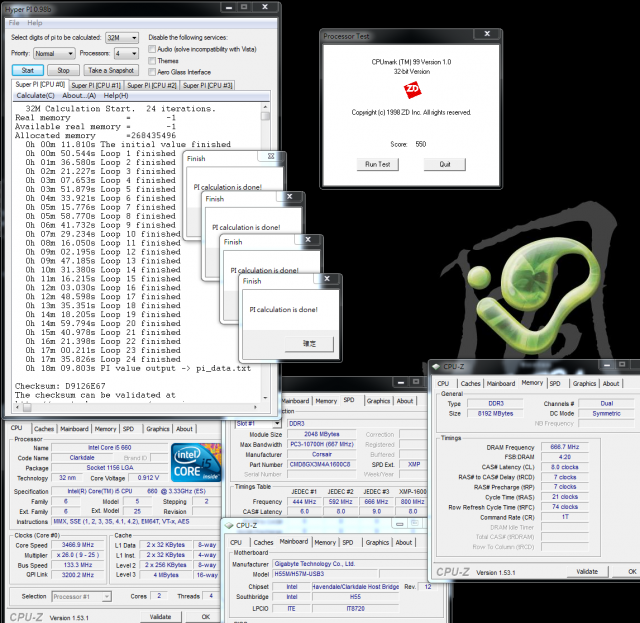This screenshot has width=640, height=623.
Task: Click the Checksum D9126E67 line
Action: click(60, 386)
